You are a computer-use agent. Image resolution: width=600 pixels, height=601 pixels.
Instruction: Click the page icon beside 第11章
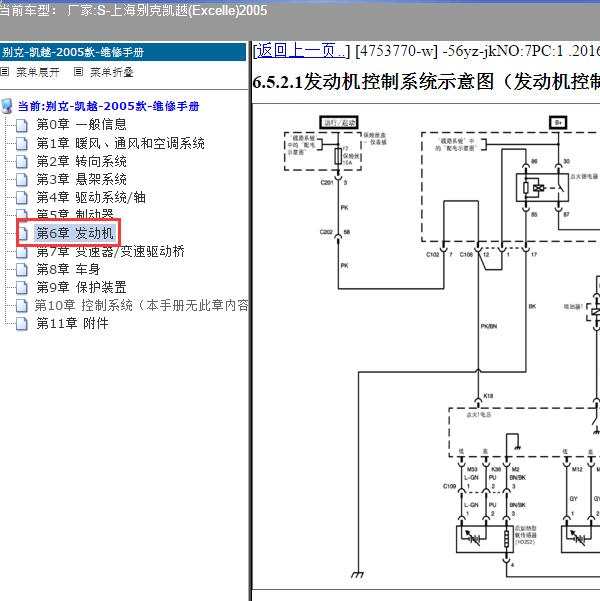tap(22, 324)
